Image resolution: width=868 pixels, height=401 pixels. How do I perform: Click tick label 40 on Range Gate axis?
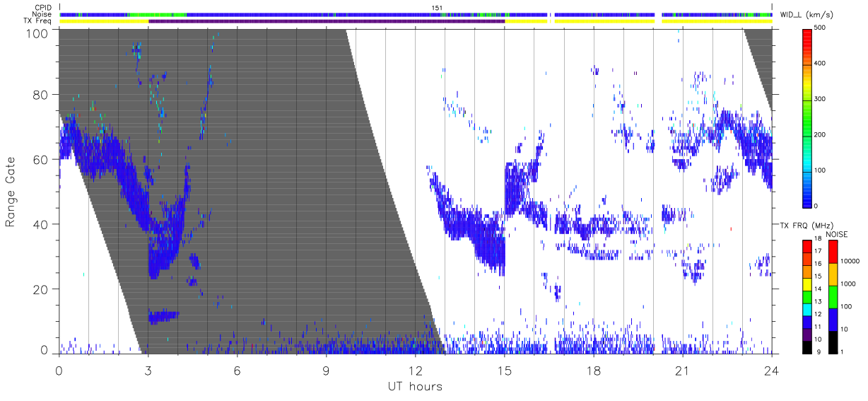pos(42,224)
